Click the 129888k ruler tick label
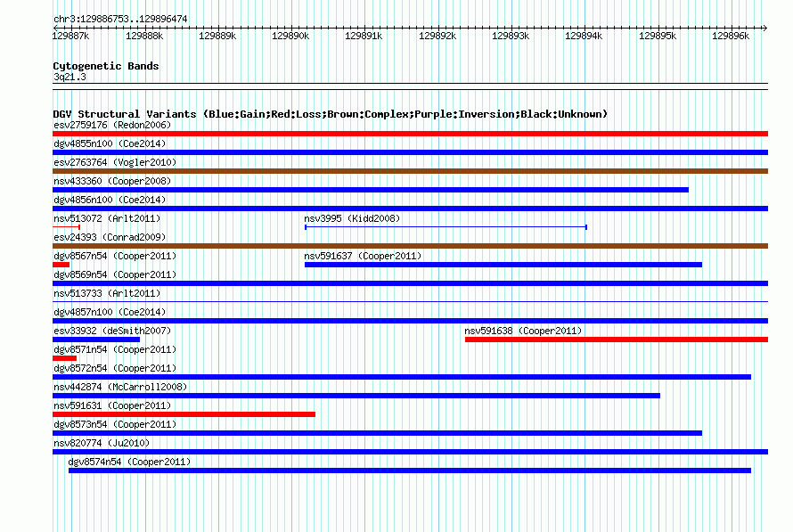This screenshot has height=532, width=793. pyautogui.click(x=144, y=36)
